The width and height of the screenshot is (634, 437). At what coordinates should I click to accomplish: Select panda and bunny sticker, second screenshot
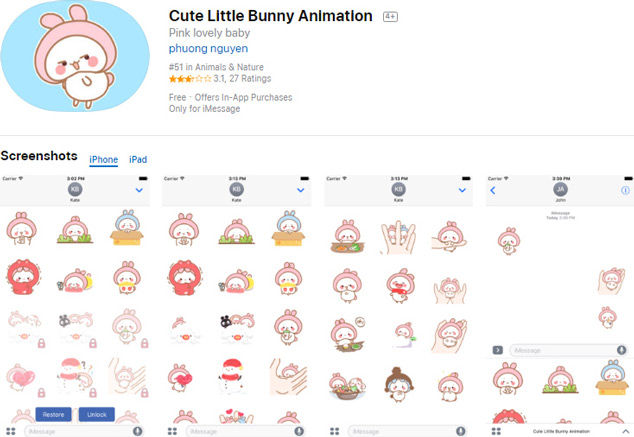click(x=237, y=327)
